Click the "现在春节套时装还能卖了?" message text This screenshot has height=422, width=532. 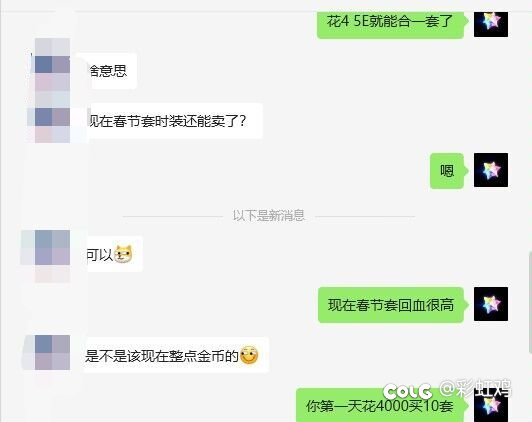[166, 121]
